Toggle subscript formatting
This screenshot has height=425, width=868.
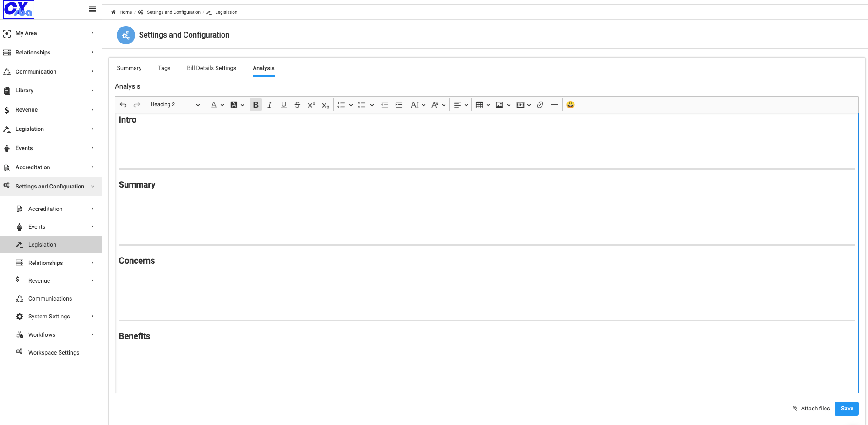(x=325, y=105)
